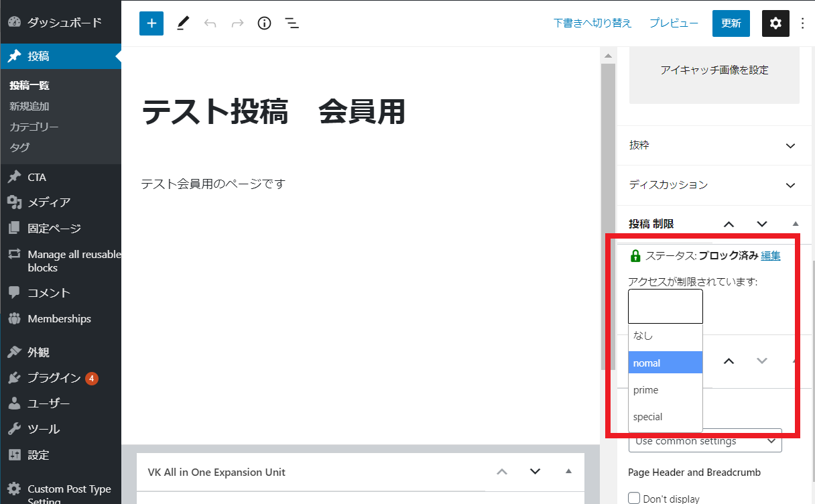The image size is (815, 504).
Task: Select the pencil tools icon
Action: 183,23
